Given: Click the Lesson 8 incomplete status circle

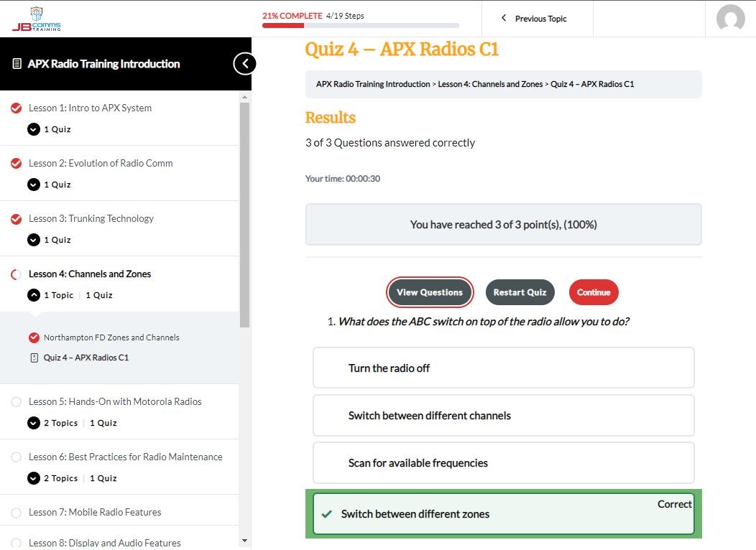Looking at the screenshot, I should (16, 543).
